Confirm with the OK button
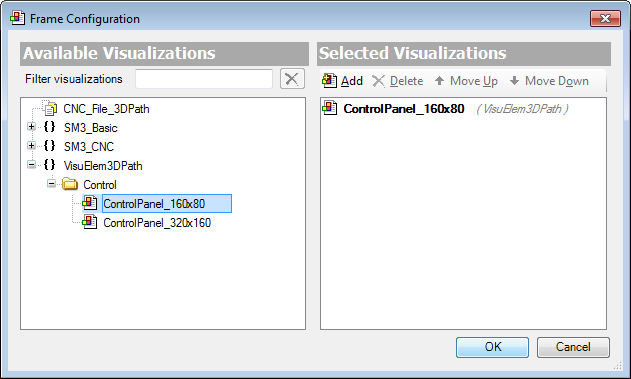The height and width of the screenshot is (379, 631). (x=493, y=347)
